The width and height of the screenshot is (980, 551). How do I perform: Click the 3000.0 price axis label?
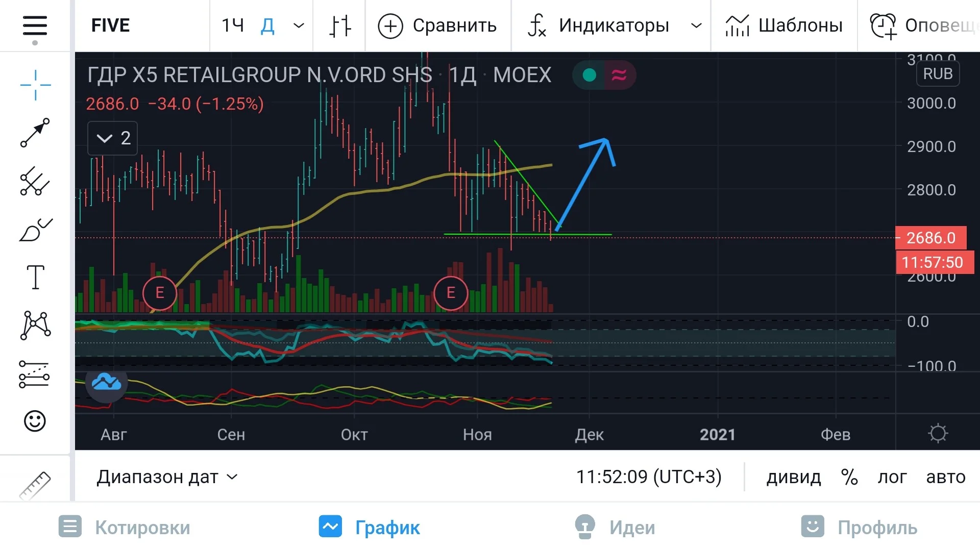(932, 103)
